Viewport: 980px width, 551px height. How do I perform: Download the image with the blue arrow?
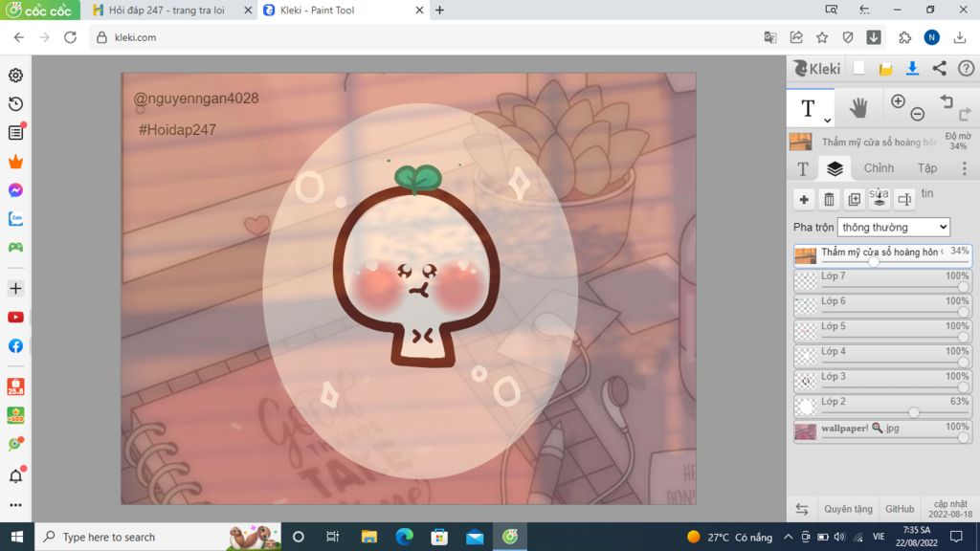(x=912, y=68)
